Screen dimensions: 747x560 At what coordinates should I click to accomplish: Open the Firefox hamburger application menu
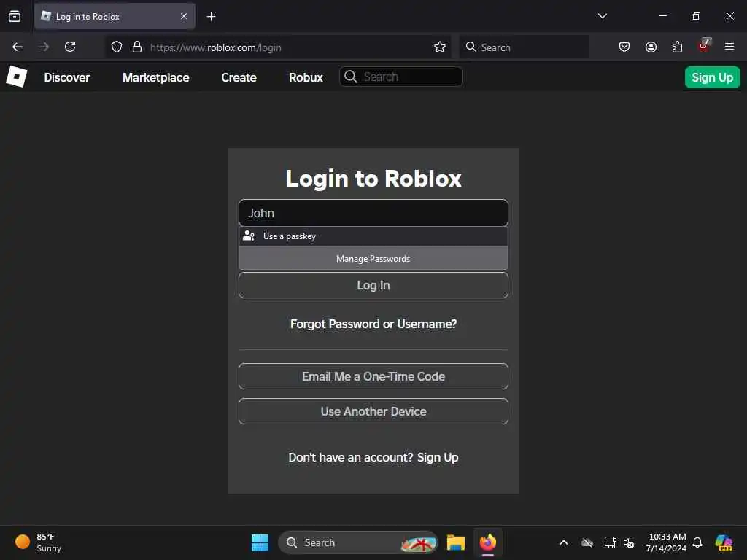pyautogui.click(x=729, y=47)
